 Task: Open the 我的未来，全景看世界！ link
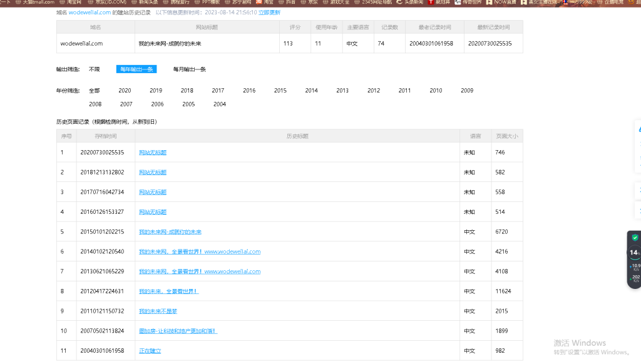pyautogui.click(x=168, y=291)
